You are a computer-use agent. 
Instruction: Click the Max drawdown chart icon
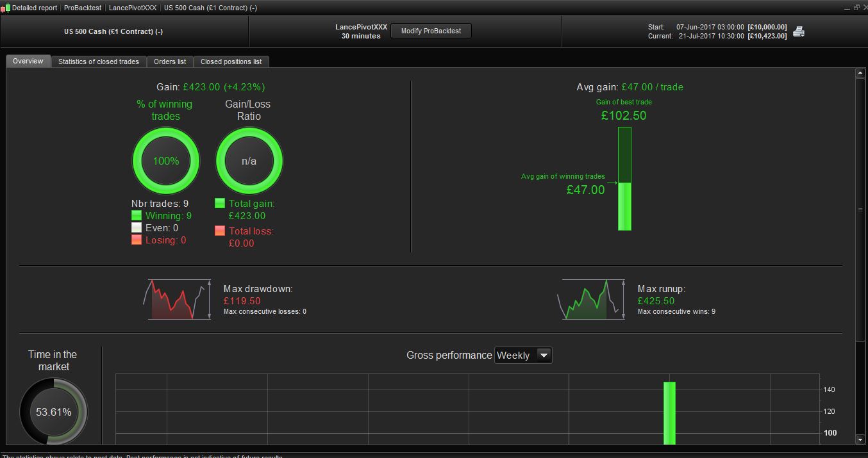tap(178, 299)
